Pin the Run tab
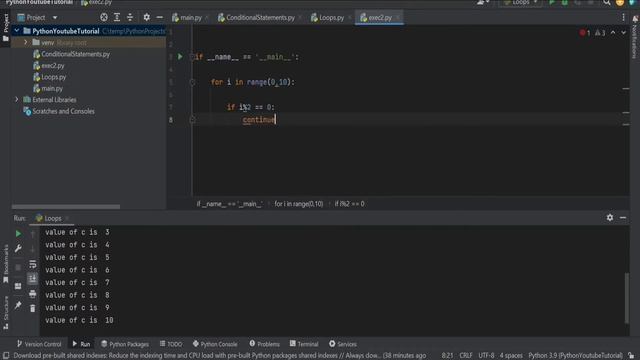 18,305
